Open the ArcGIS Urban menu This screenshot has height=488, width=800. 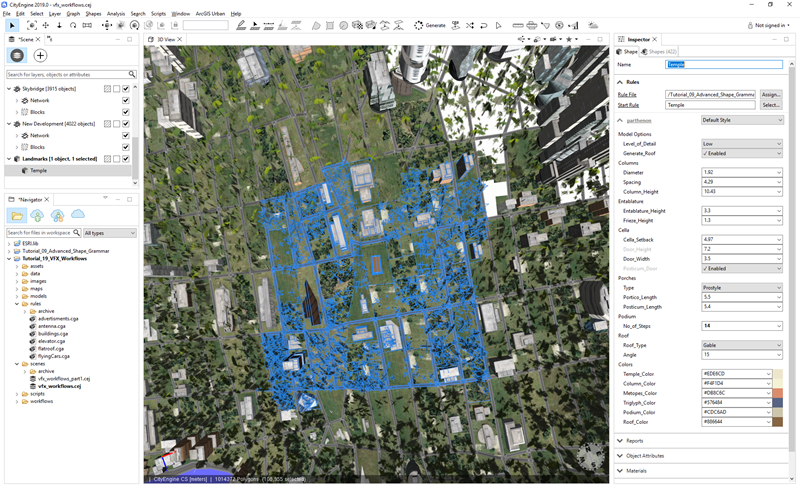click(x=210, y=14)
